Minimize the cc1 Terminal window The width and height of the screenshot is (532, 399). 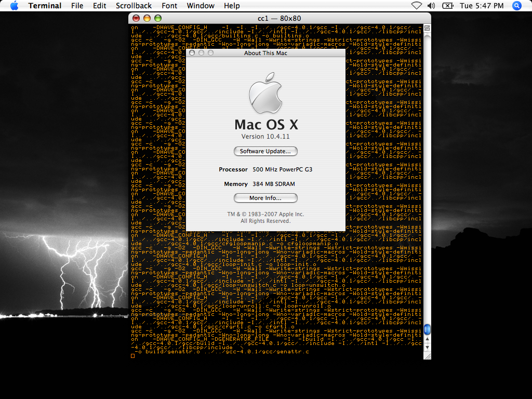coord(147,18)
